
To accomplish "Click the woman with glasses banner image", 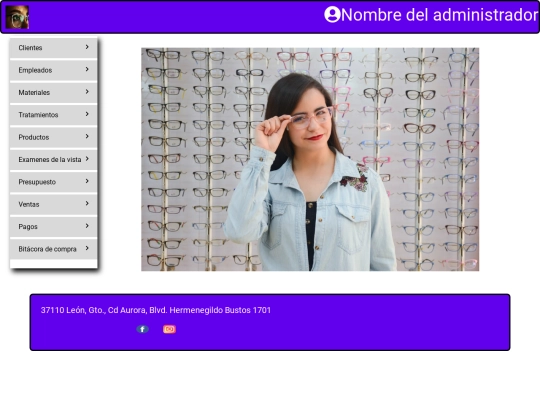I will coord(310,159).
